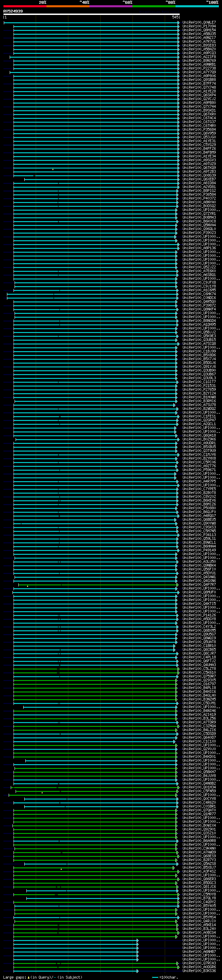Click the red 20% identity color segment
222x980 pixels.
(25, 7)
